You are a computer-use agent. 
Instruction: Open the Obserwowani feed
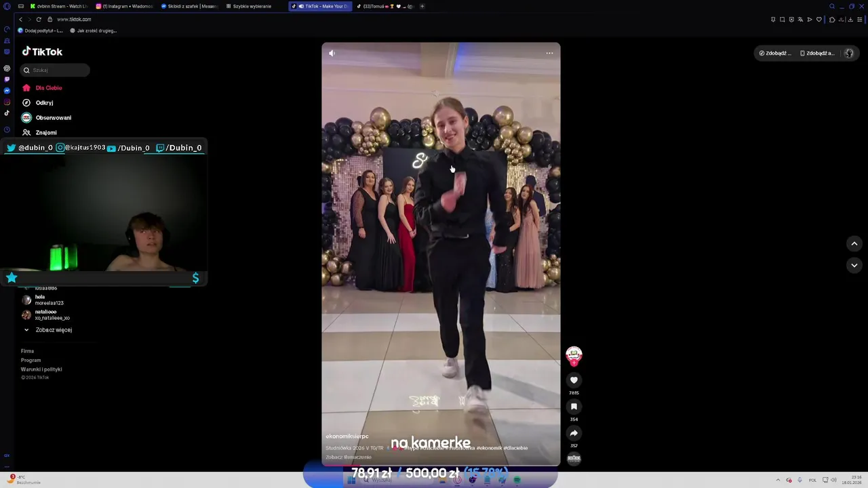pyautogui.click(x=46, y=117)
